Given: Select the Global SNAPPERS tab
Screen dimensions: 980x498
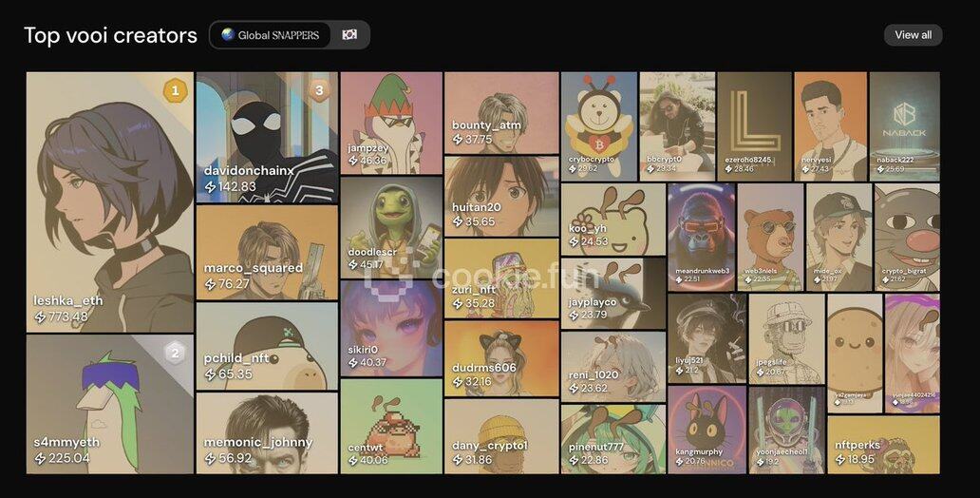Looking at the screenshot, I should coord(270,35).
